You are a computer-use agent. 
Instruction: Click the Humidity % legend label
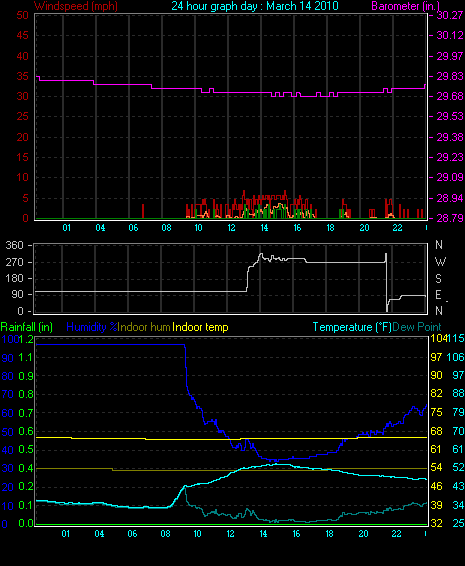(x=92, y=327)
